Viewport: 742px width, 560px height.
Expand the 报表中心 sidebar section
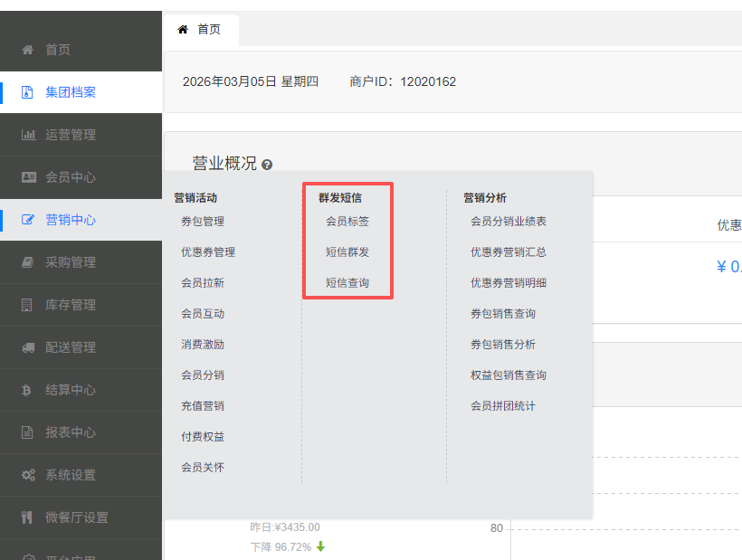tap(71, 432)
